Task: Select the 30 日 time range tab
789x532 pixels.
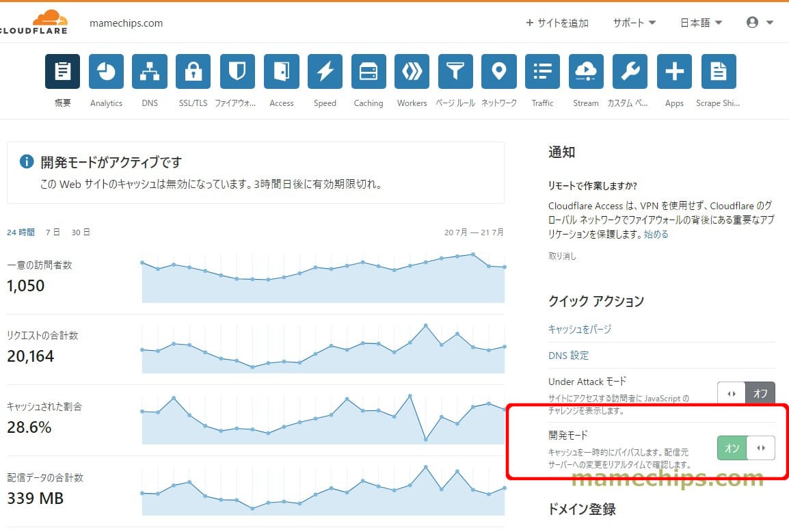Action: [81, 232]
